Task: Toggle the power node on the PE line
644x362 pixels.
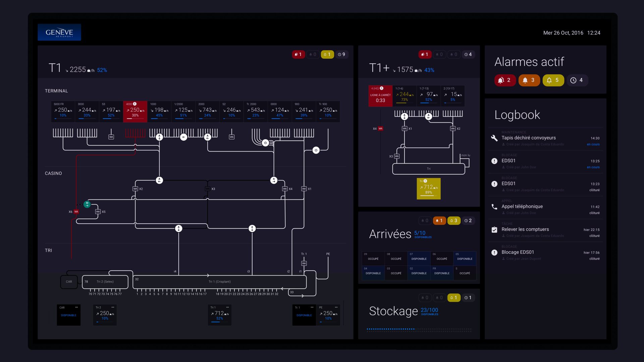Action: coord(316,150)
